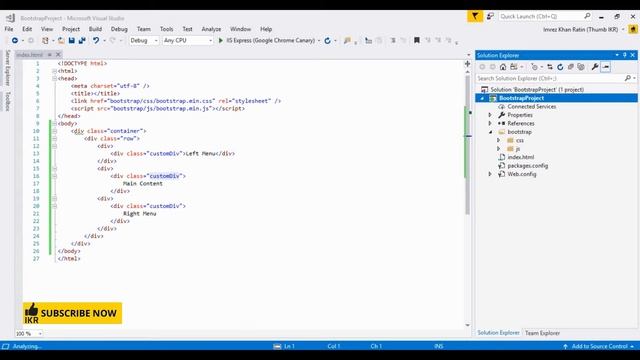
Task: Switch to the Team Explorer tab
Action: 542,333
